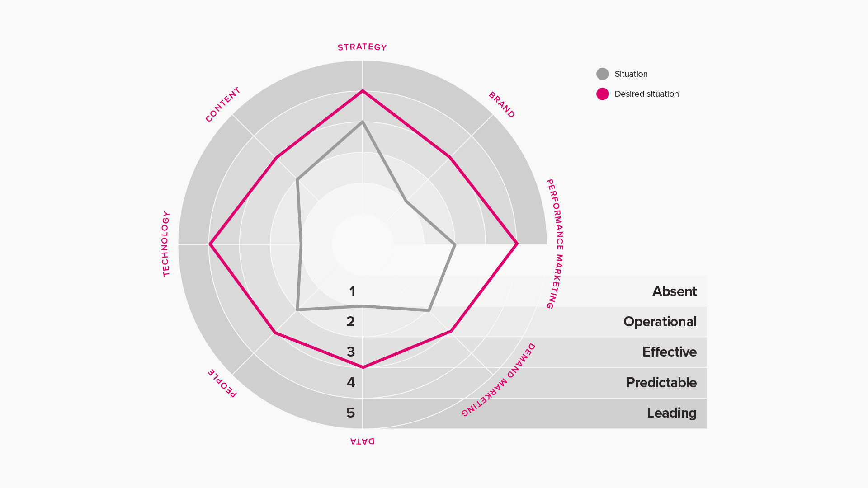
Task: Select the Predictable level label
Action: (x=661, y=383)
